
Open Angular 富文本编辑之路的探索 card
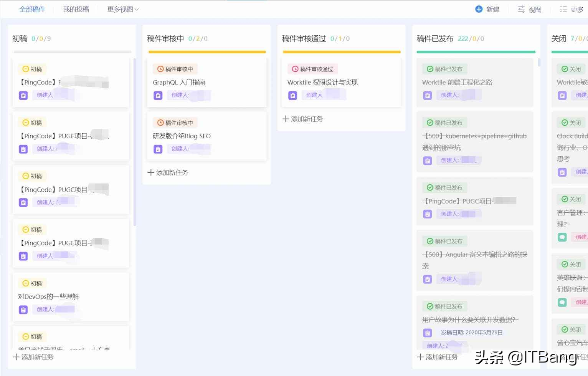point(475,260)
